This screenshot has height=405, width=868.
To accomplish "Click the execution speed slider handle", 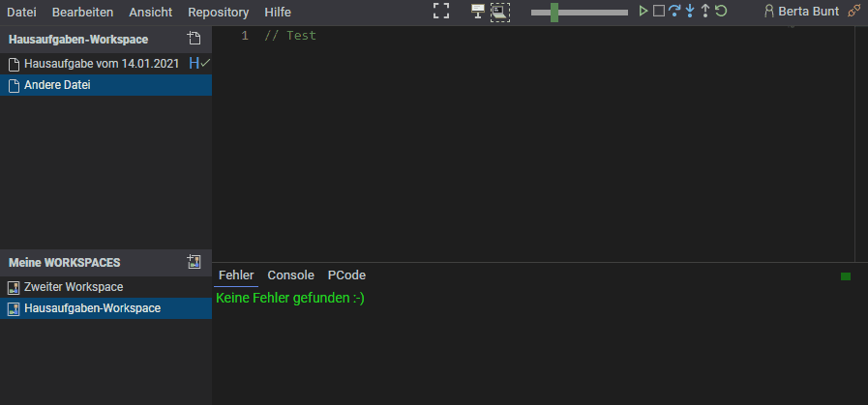I will click(554, 12).
